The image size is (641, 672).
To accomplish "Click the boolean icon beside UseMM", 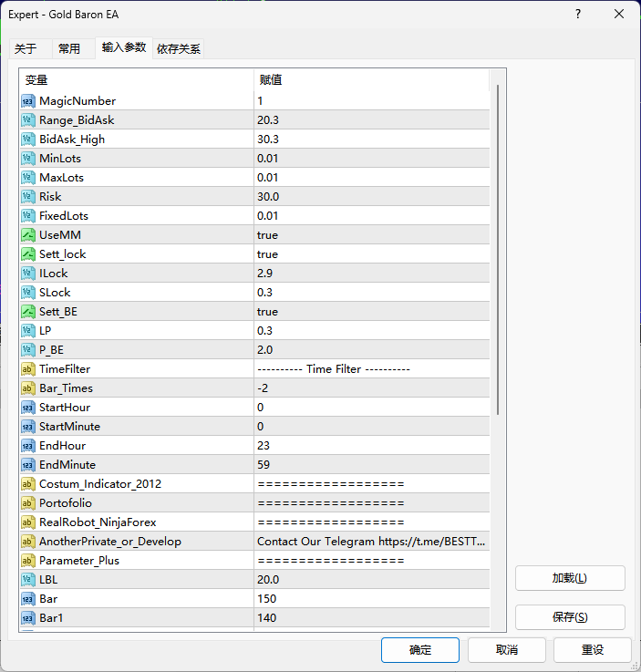I will [27, 235].
